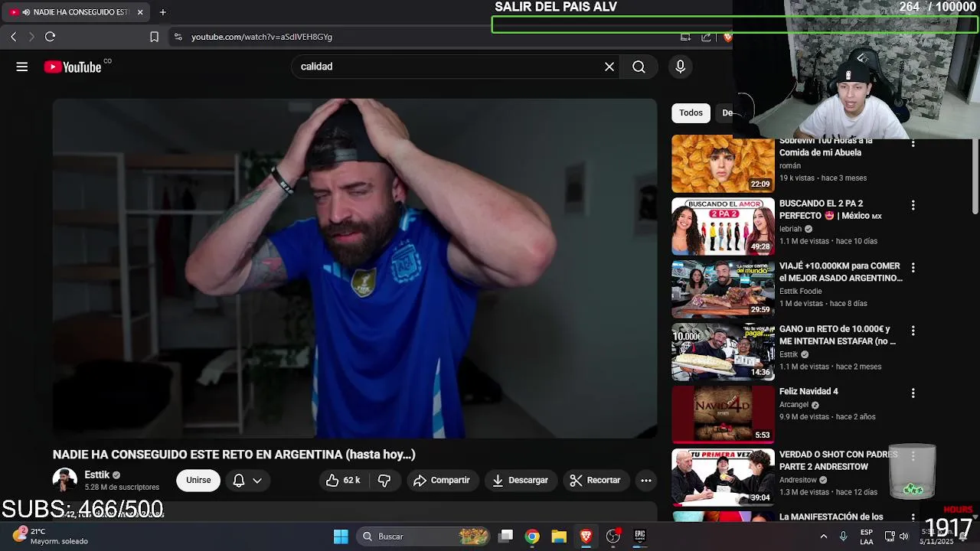
Task: Click the 'lebriah' channel text
Action: pos(790,229)
